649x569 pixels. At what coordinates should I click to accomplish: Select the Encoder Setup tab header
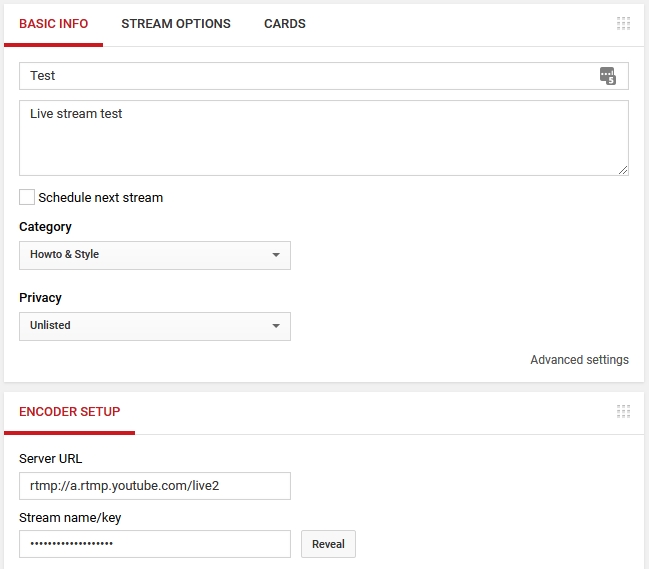tap(69, 412)
